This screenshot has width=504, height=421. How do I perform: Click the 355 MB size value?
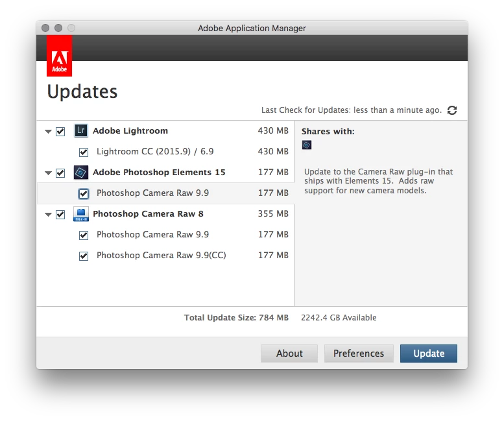(273, 213)
